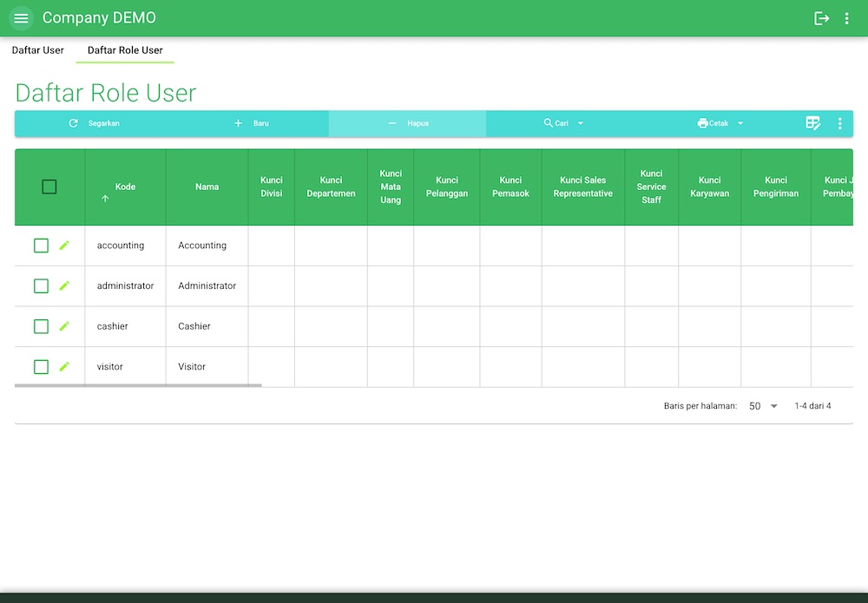Click the table column edit icon

tap(812, 123)
